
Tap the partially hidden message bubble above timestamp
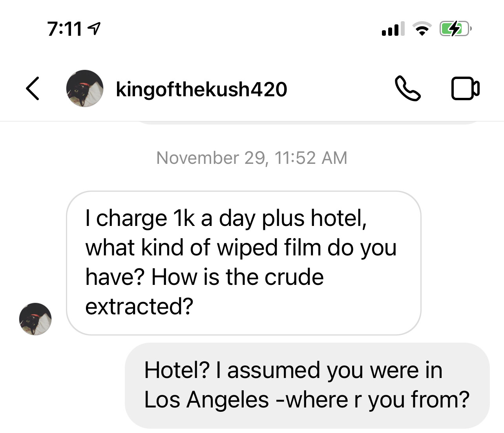tap(308, 123)
